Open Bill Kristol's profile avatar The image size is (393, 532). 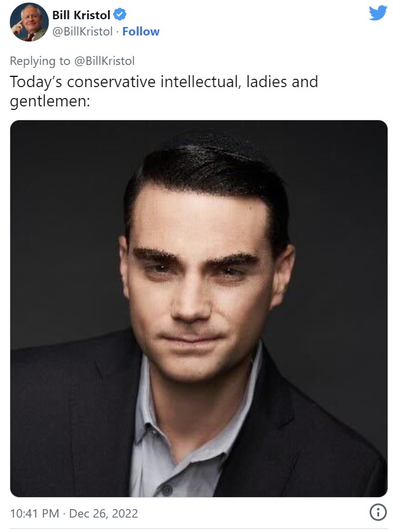(x=29, y=22)
